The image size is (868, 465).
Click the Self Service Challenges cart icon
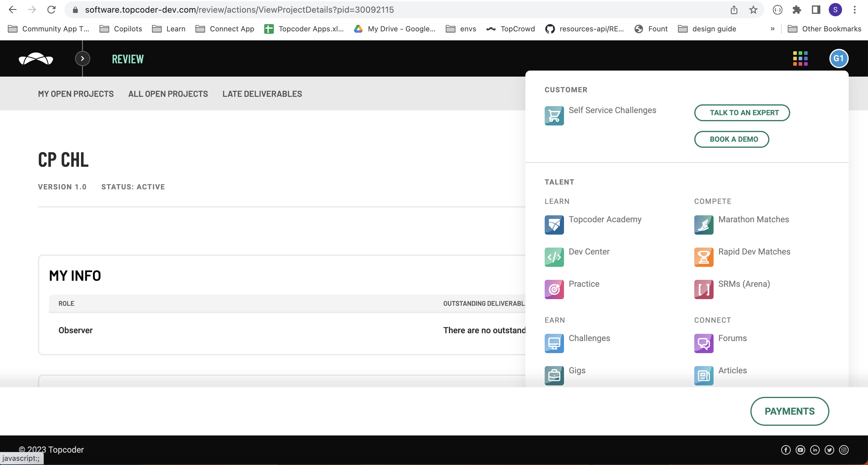pos(554,115)
